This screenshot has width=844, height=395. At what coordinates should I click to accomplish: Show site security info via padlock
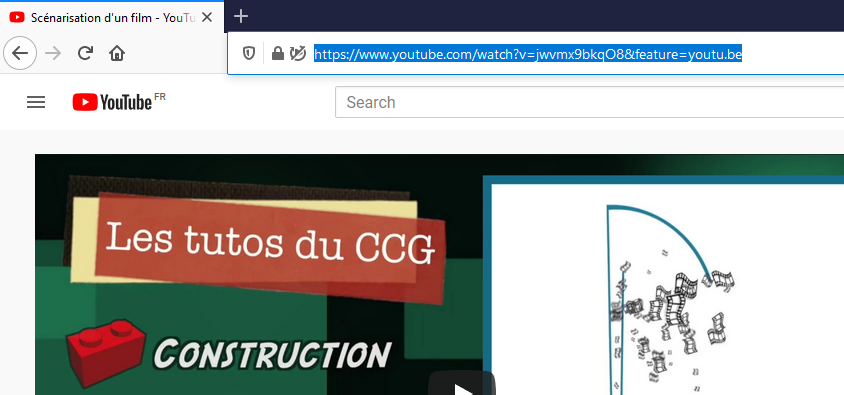pyautogui.click(x=278, y=53)
